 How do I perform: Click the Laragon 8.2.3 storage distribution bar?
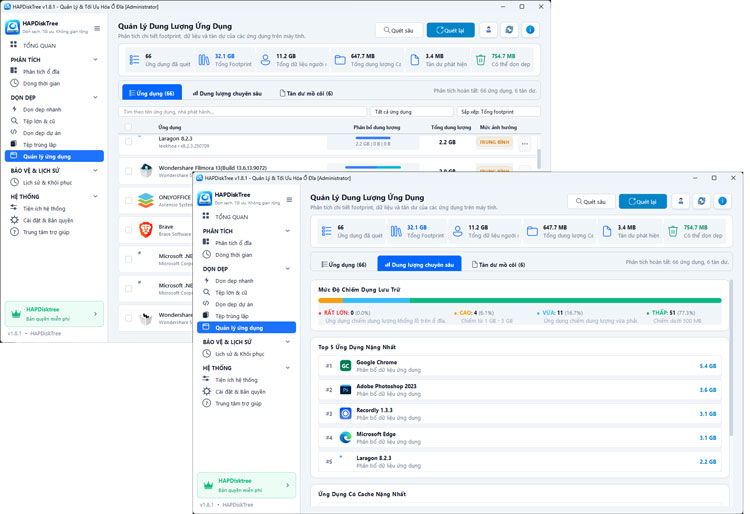tap(373, 138)
